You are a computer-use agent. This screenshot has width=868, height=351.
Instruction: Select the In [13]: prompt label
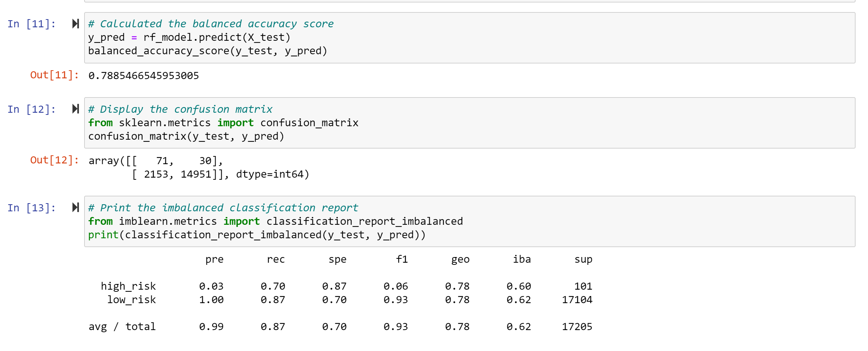(32, 208)
